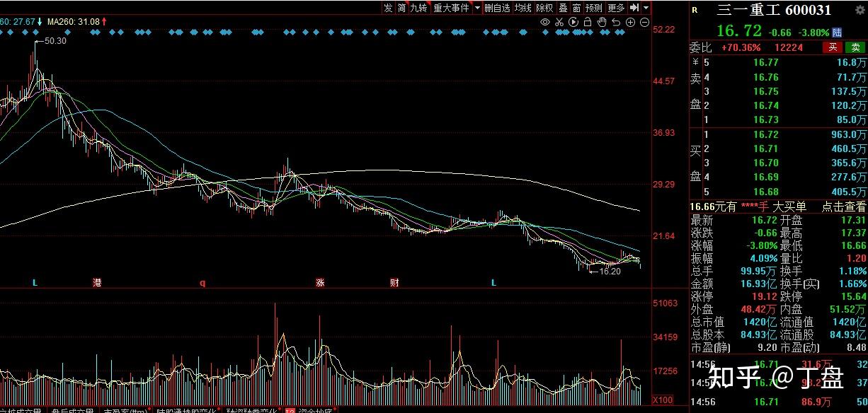
Task: Click the 总市值 value 1420亿
Action: (x=762, y=322)
